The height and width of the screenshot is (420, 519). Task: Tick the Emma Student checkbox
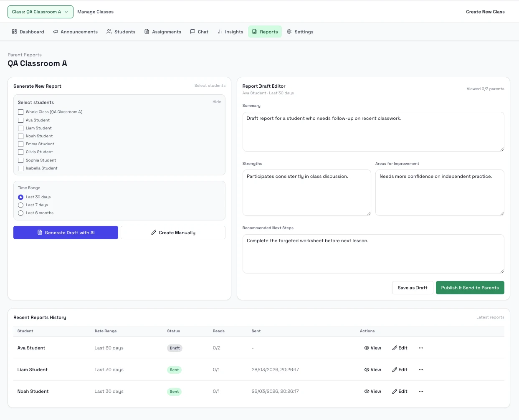[x=20, y=144]
